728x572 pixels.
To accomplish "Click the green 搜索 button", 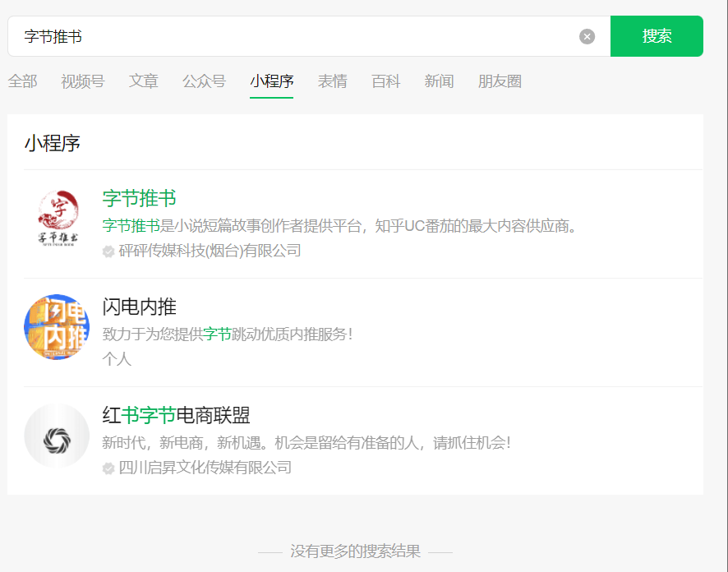I will [657, 36].
